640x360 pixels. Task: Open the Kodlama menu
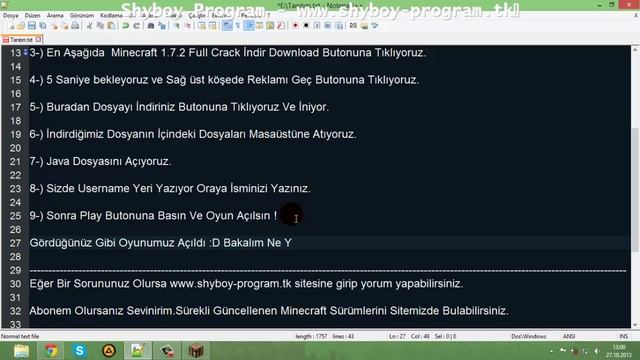(111, 16)
